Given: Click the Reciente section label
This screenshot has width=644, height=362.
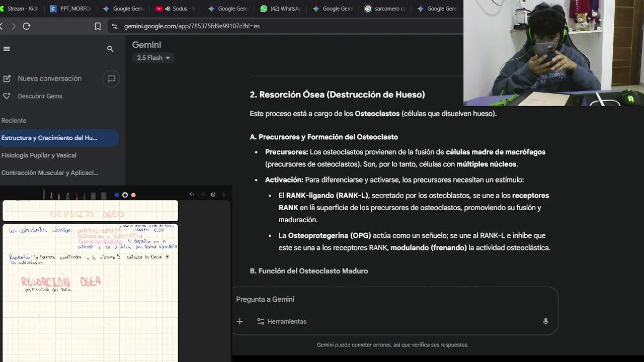Looking at the screenshot, I should (14, 121).
